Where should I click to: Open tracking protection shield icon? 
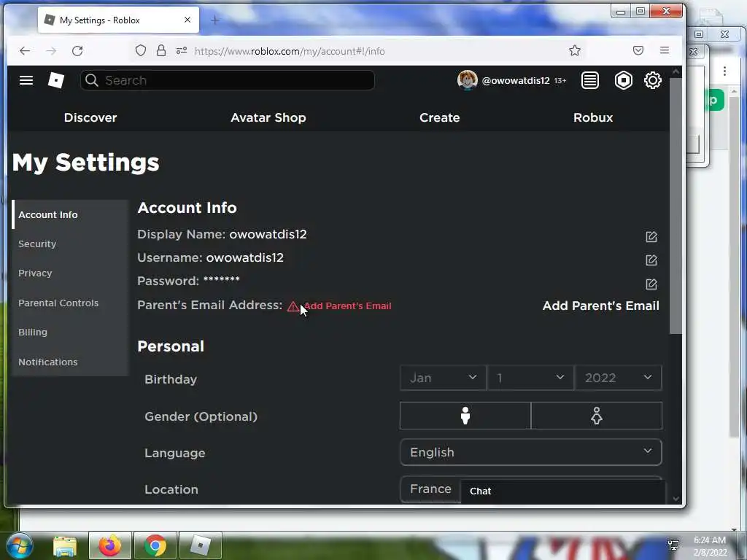point(141,50)
